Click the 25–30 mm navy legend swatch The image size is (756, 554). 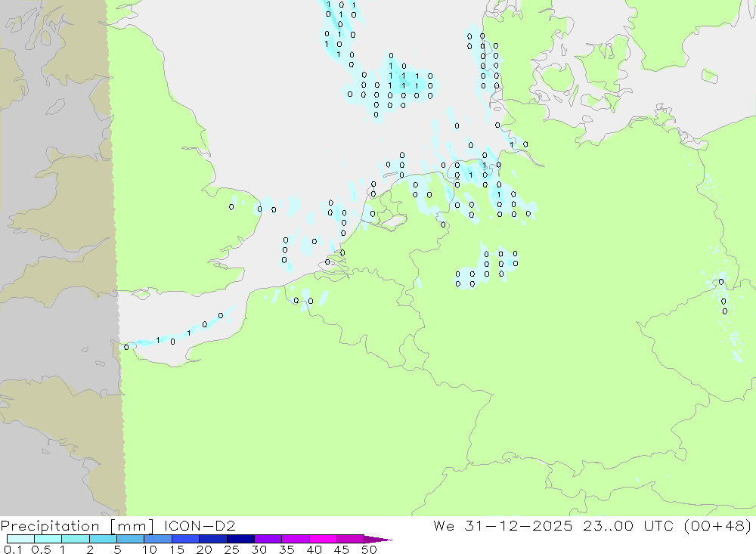(240, 539)
